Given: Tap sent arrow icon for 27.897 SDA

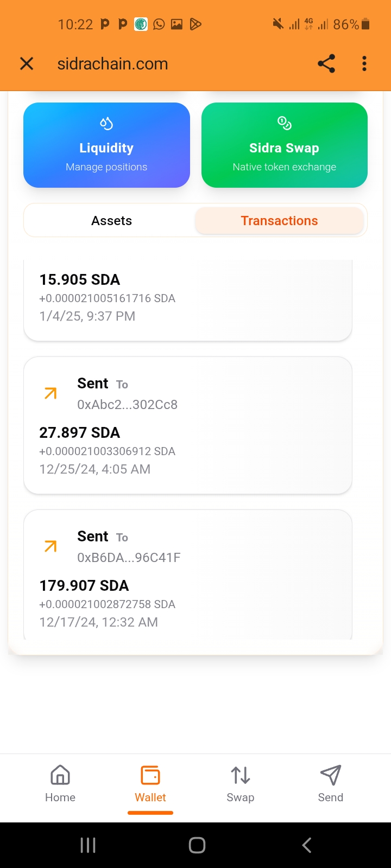Looking at the screenshot, I should pos(51,393).
